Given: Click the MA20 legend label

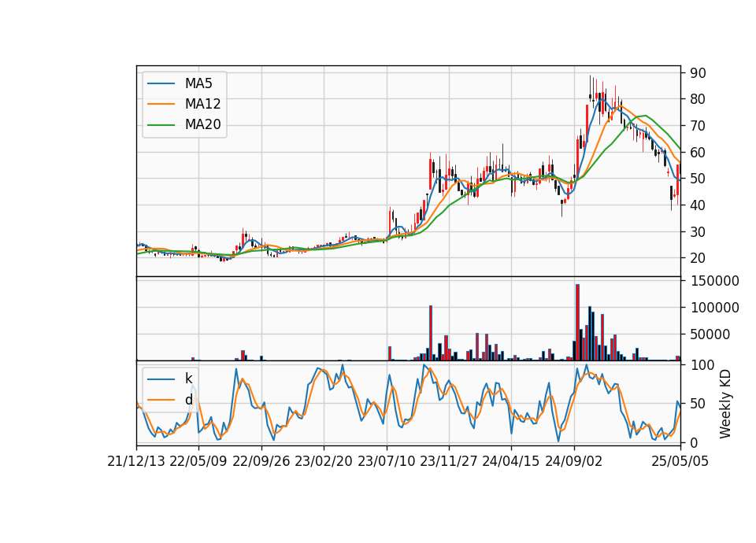Looking at the screenshot, I should (202, 124).
